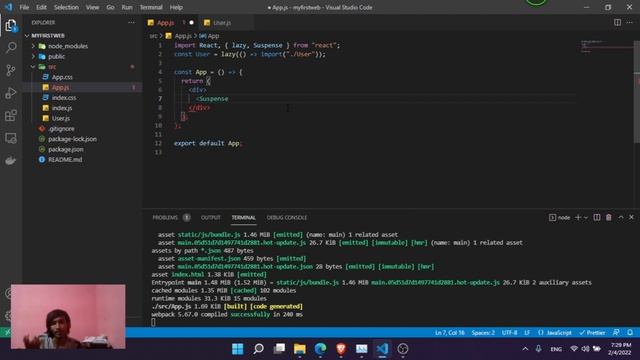Open File Explorer from taskbar

pyautogui.click(x=300, y=349)
